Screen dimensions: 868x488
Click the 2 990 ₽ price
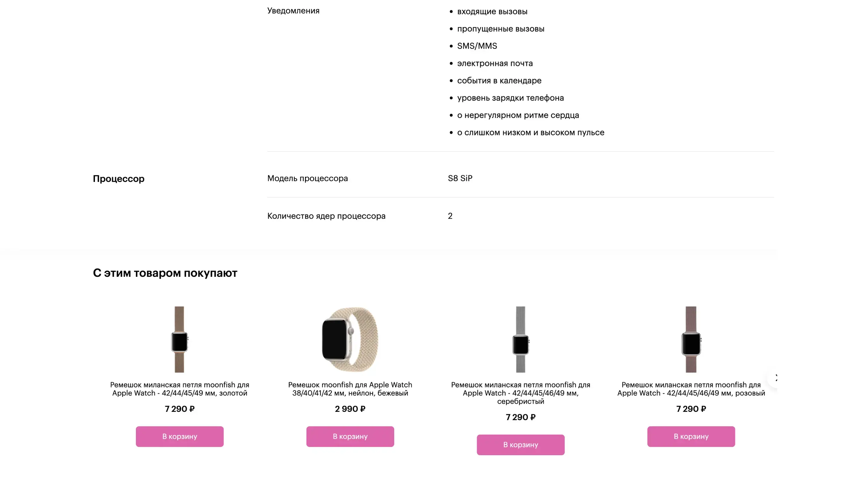pos(350,409)
